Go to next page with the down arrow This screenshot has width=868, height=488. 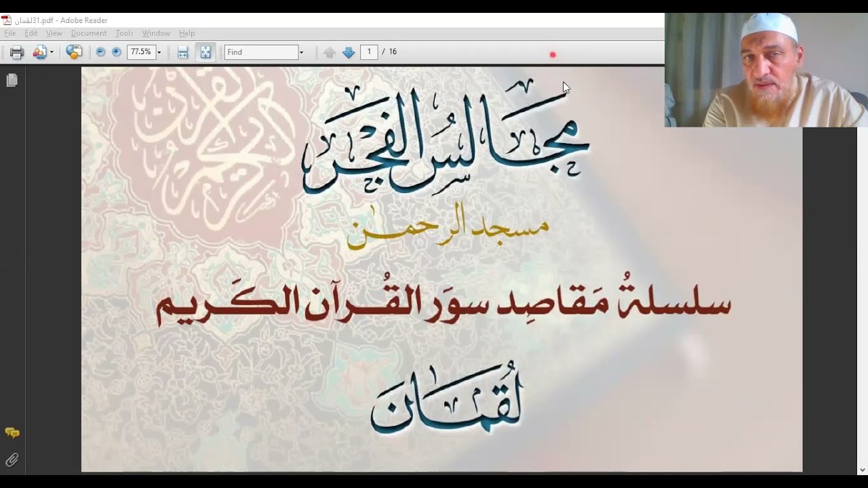point(349,52)
